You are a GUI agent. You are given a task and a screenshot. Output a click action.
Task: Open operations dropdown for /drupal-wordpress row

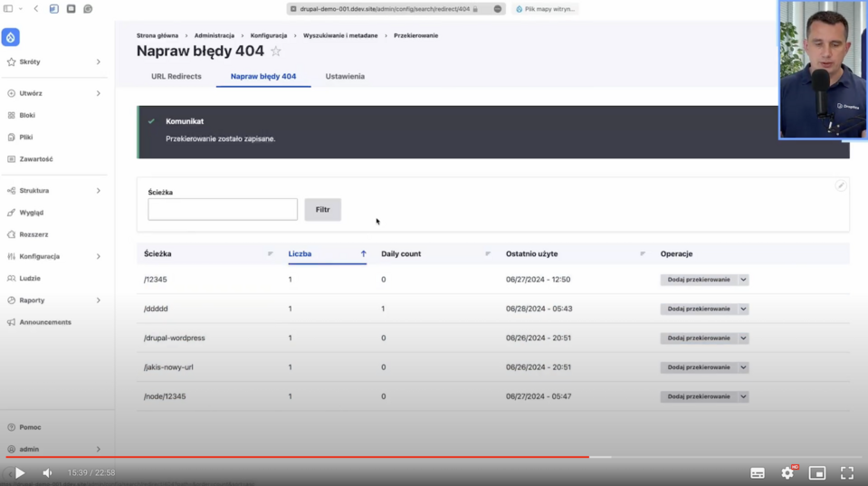pos(743,338)
